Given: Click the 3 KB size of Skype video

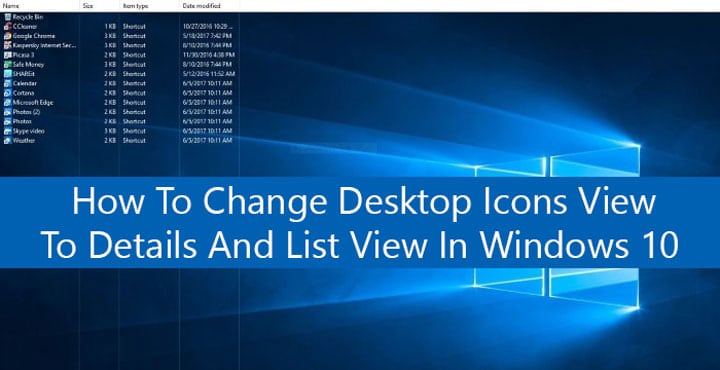Looking at the screenshot, I should click(x=110, y=131).
